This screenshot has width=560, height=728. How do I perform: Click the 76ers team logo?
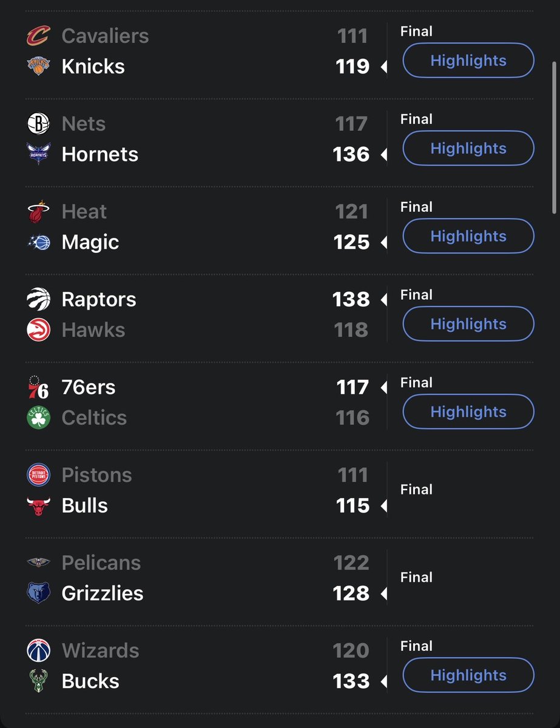(38, 387)
